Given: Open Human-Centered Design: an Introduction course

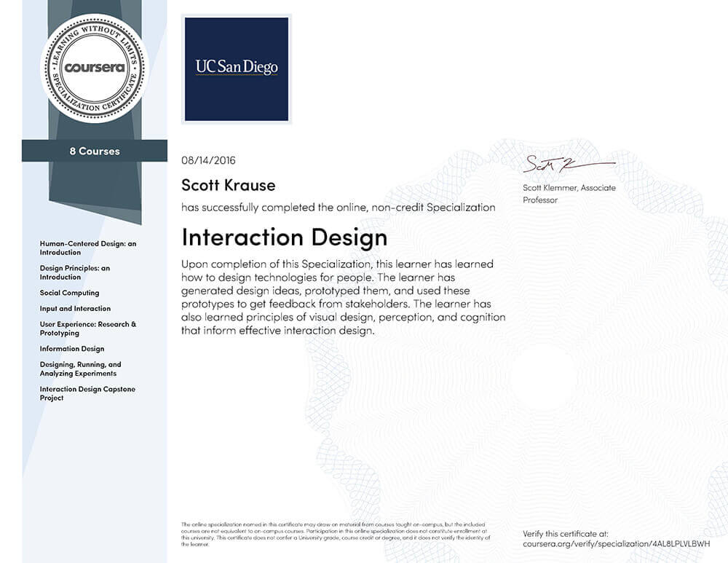Looking at the screenshot, I should 88,248.
